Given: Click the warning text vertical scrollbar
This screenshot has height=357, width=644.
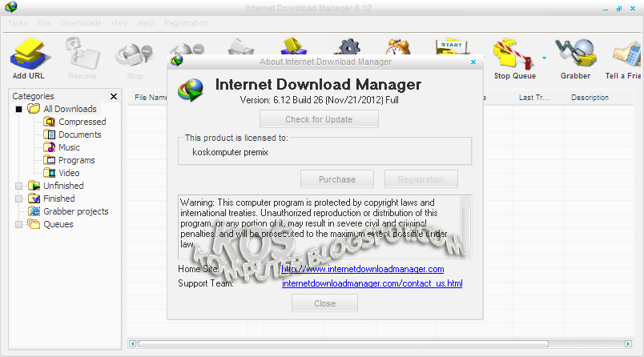Looking at the screenshot, I should [465, 227].
